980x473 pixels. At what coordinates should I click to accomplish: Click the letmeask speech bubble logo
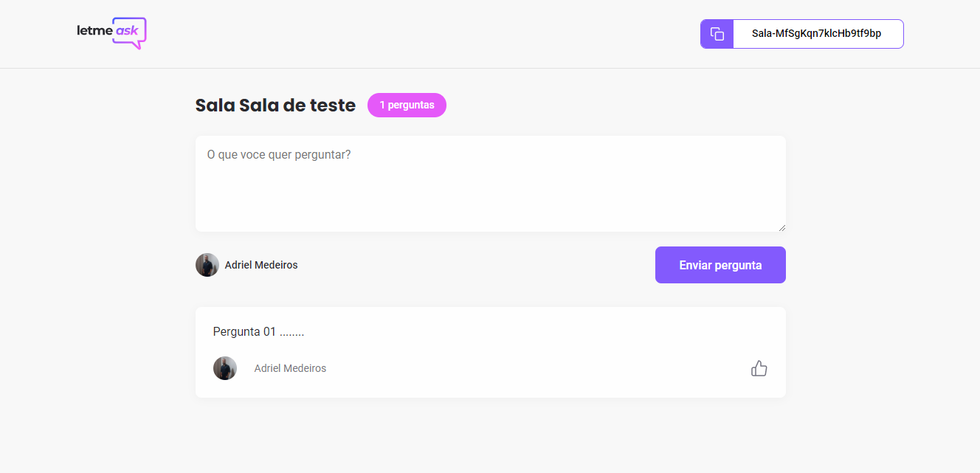(129, 32)
